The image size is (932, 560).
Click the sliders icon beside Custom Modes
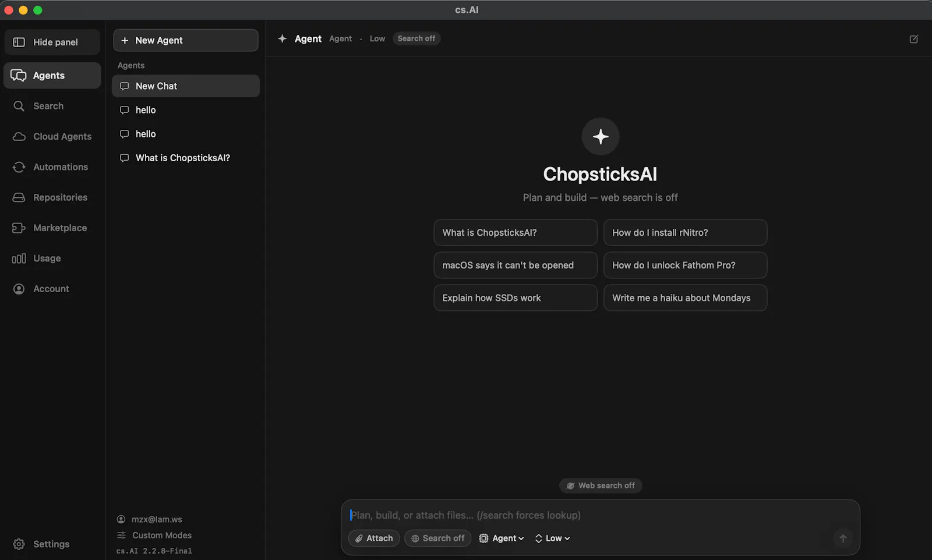[x=121, y=535]
